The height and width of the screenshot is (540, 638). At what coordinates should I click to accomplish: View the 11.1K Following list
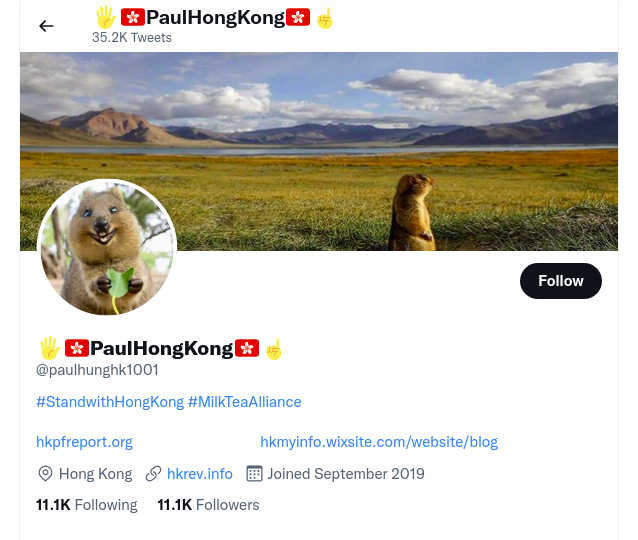point(87,505)
